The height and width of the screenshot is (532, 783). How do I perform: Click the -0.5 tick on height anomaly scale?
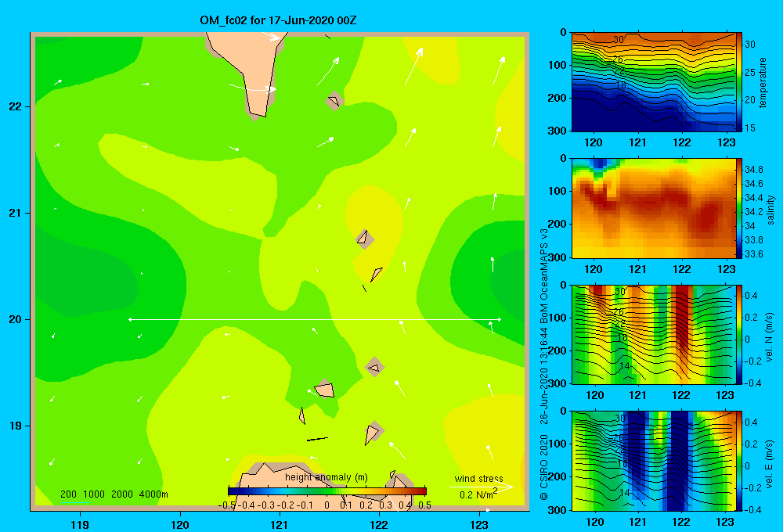[227, 505]
